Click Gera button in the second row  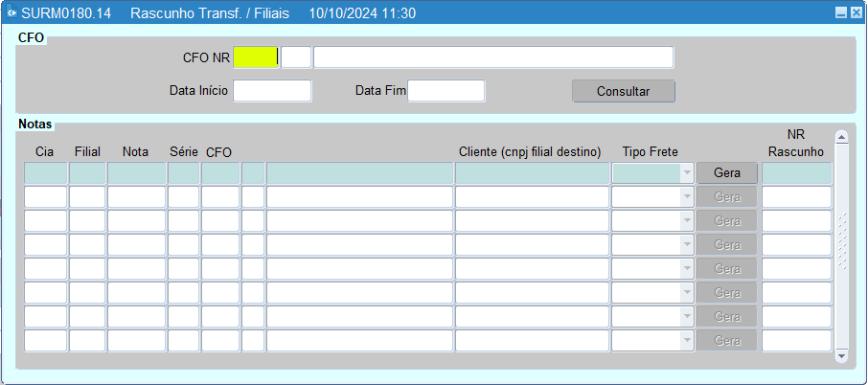pos(727,197)
